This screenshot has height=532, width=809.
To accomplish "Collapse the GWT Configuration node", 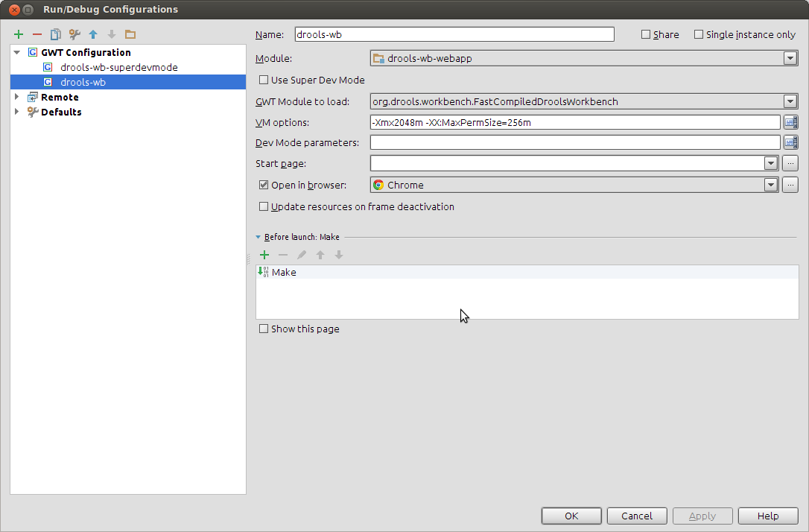I will coord(17,52).
